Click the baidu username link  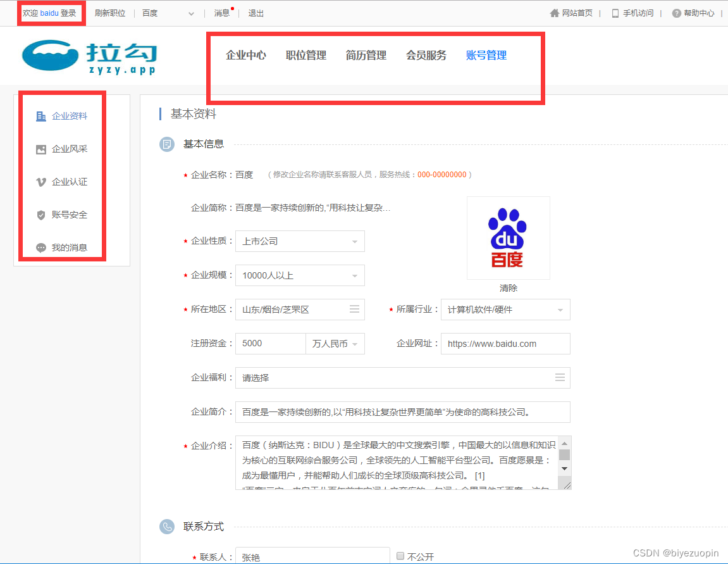49,13
